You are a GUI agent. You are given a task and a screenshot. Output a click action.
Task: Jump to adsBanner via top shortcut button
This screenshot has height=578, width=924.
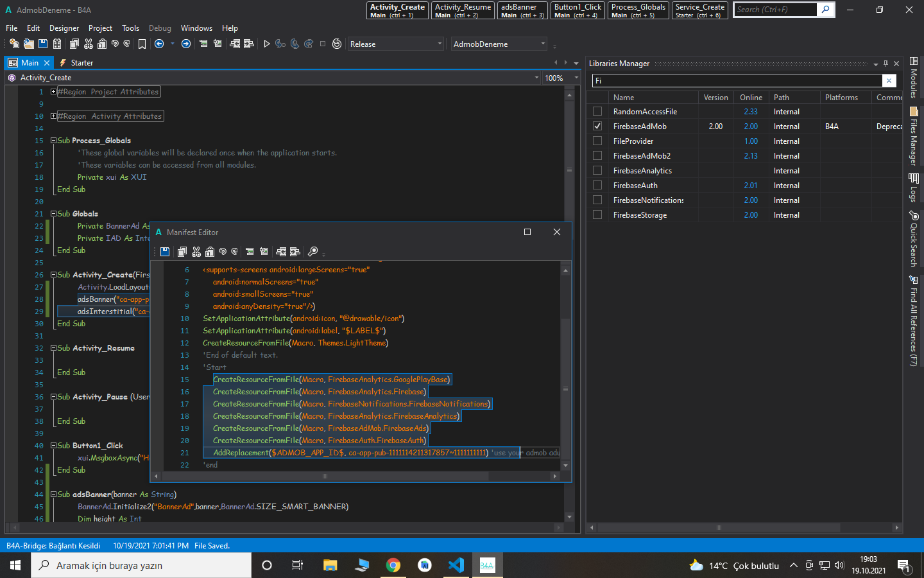pos(523,10)
